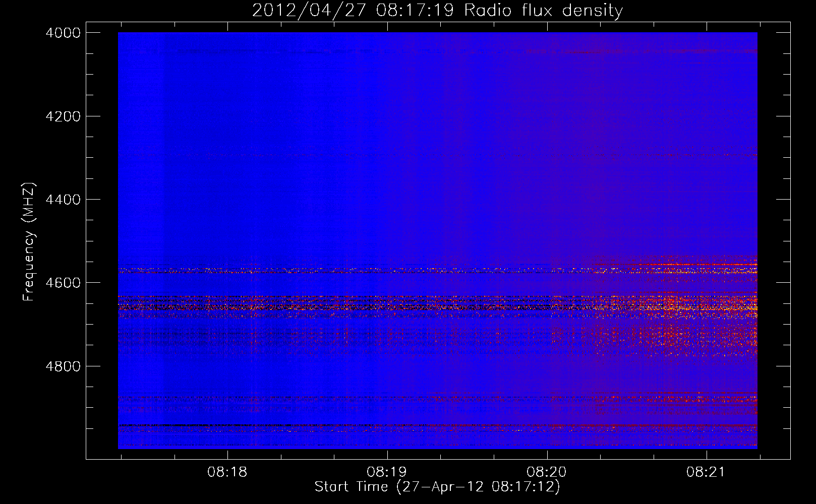Viewport: 816px width, 504px height.
Task: Click the 4400 frequency axis label
Action: point(63,200)
